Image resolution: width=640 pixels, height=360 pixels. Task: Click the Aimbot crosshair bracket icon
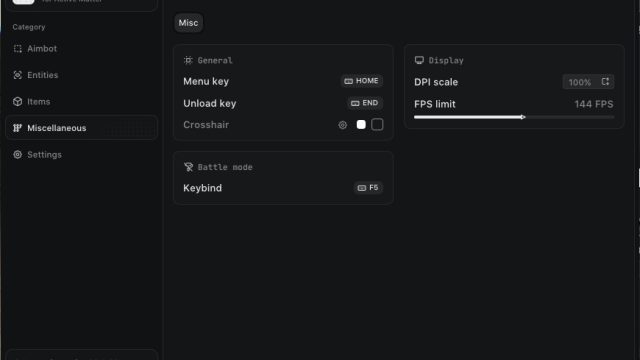click(x=18, y=49)
